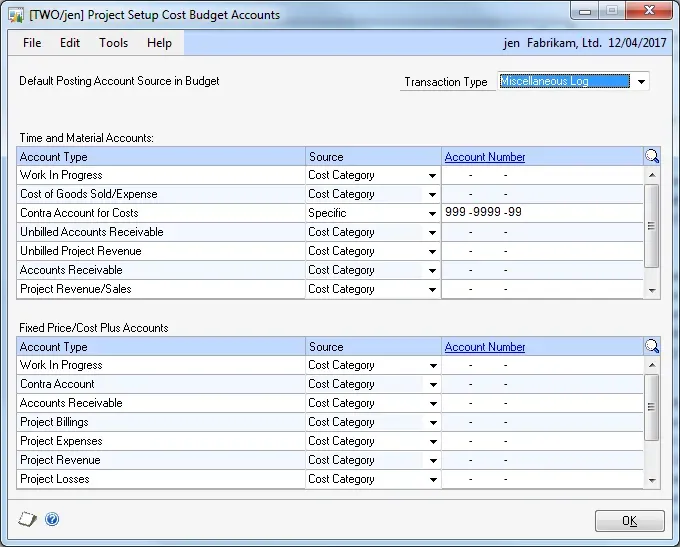Open Source dropdown for Project Losses

click(x=432, y=480)
